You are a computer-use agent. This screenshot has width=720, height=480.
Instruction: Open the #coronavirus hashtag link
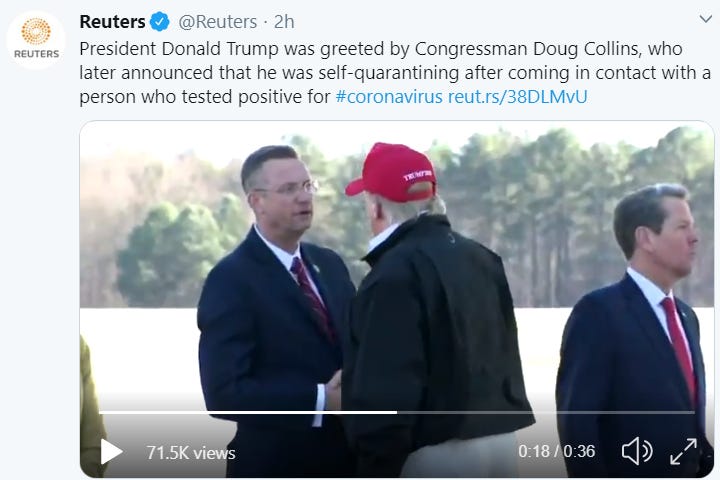click(x=389, y=97)
